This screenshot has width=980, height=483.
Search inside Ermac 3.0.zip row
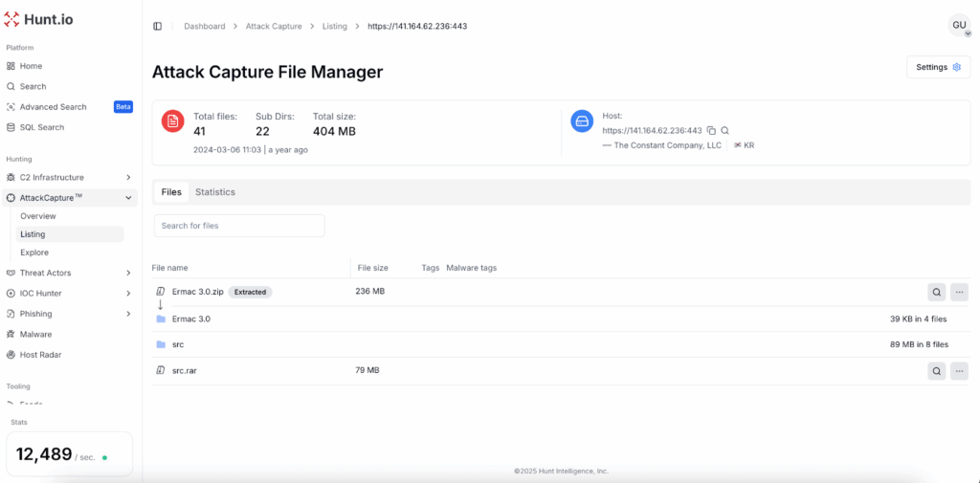936,292
